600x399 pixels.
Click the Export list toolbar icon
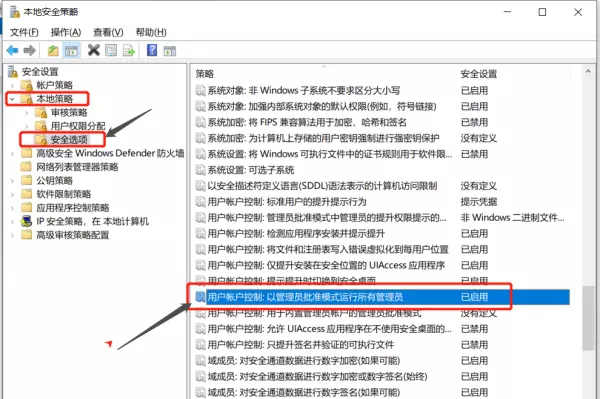point(129,50)
